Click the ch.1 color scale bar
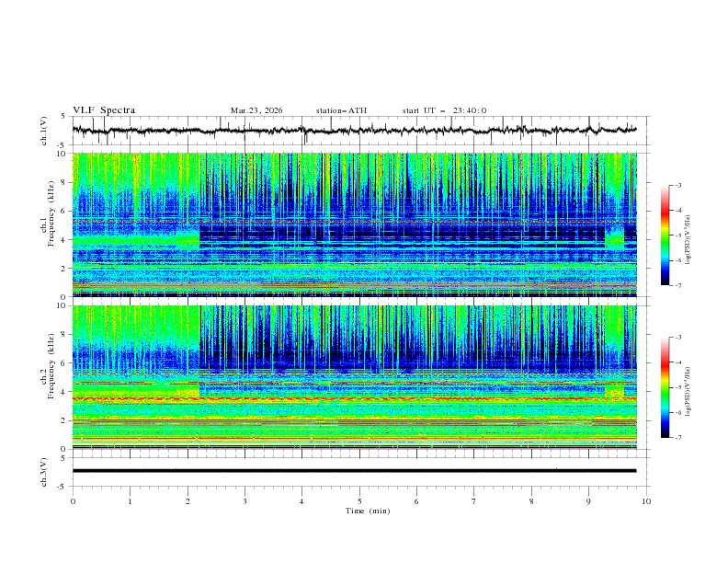 pos(665,235)
